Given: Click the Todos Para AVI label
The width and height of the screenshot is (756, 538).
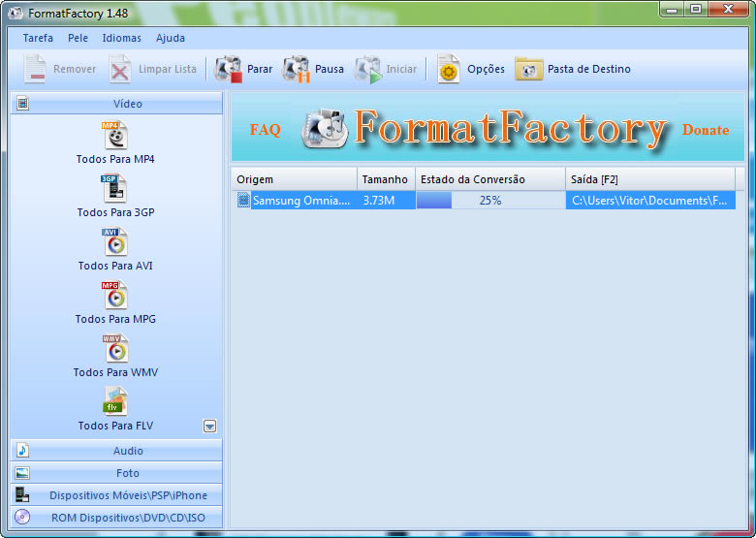Looking at the screenshot, I should pyautogui.click(x=115, y=266).
